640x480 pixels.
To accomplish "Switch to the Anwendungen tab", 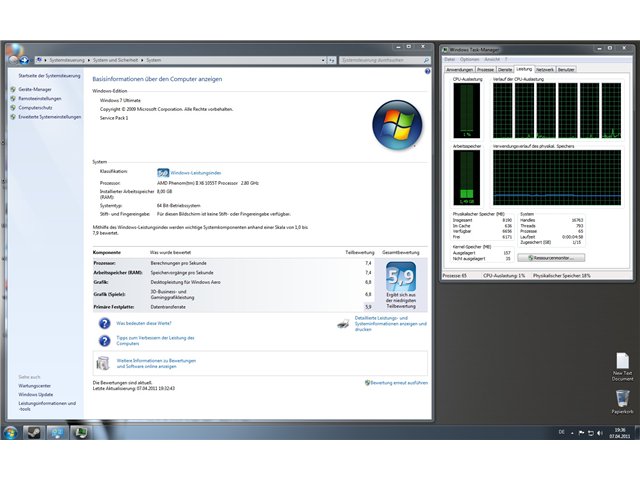I will (x=460, y=70).
